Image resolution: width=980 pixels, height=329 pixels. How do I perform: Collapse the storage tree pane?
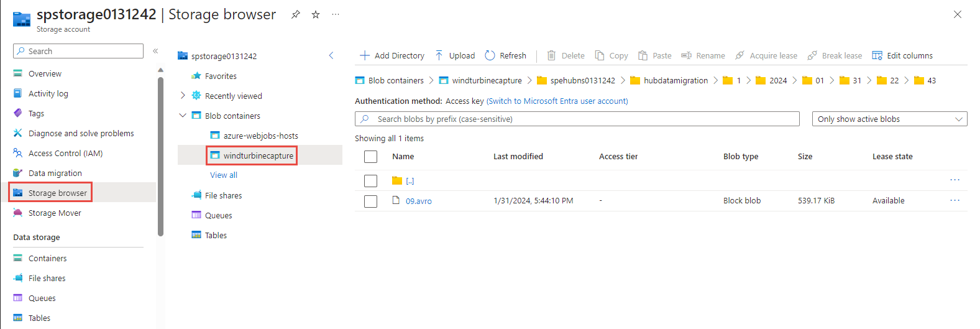click(331, 55)
